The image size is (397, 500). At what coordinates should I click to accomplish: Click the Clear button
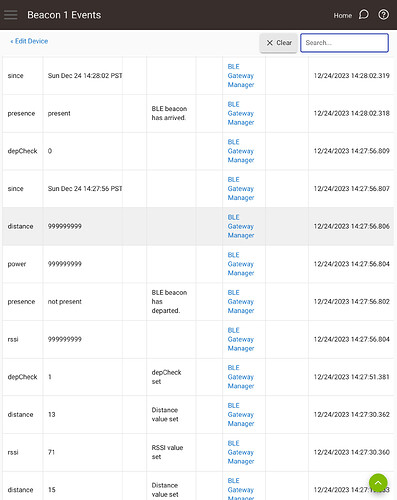coord(279,43)
